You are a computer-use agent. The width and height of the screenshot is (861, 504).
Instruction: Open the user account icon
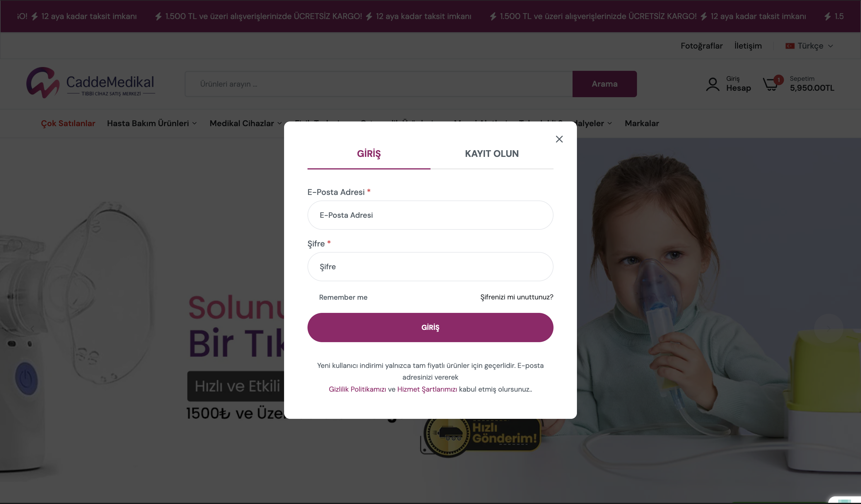[x=712, y=84]
